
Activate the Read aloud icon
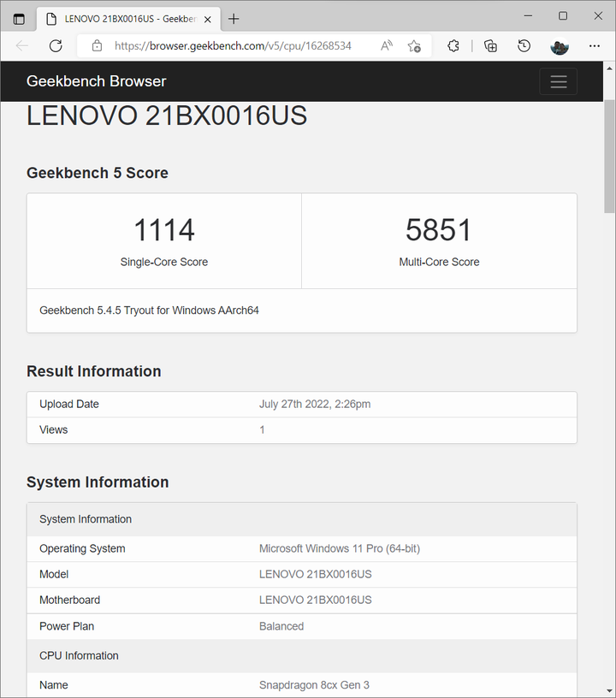[x=387, y=46]
